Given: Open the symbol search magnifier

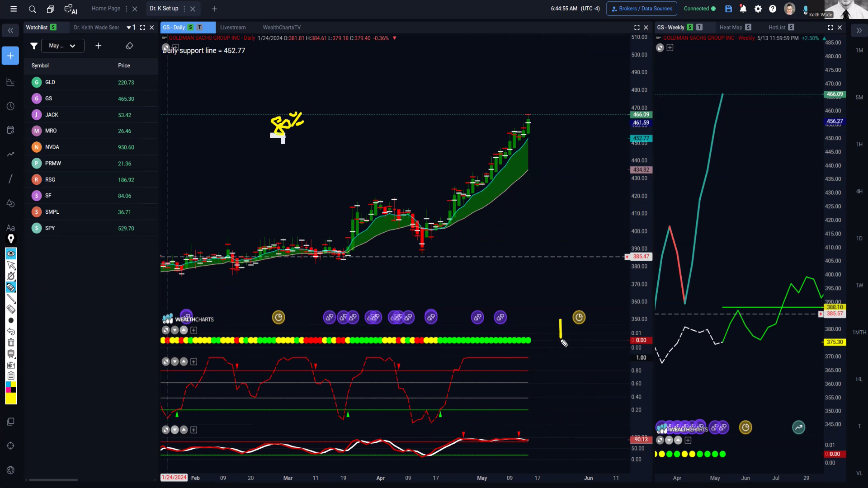Looking at the screenshot, I should click(x=32, y=9).
